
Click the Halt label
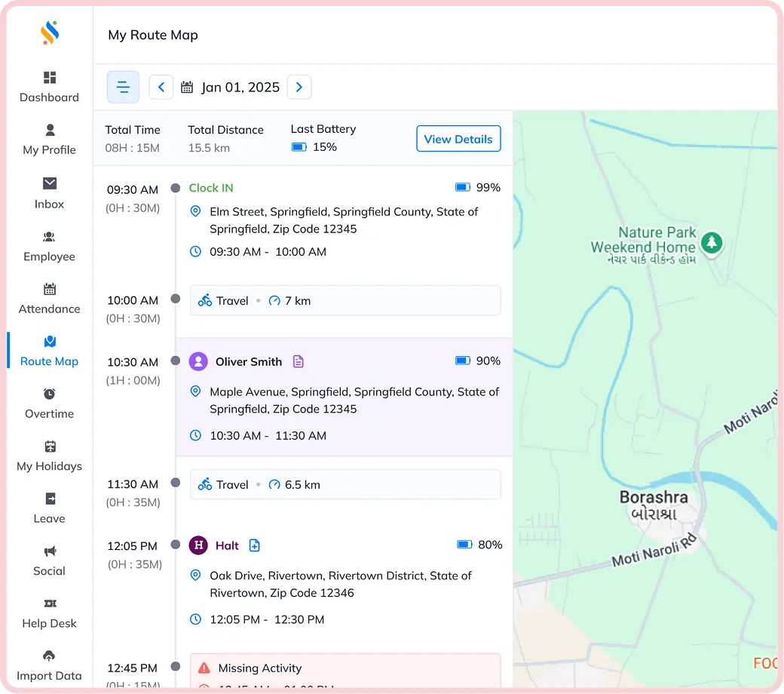pyautogui.click(x=227, y=545)
